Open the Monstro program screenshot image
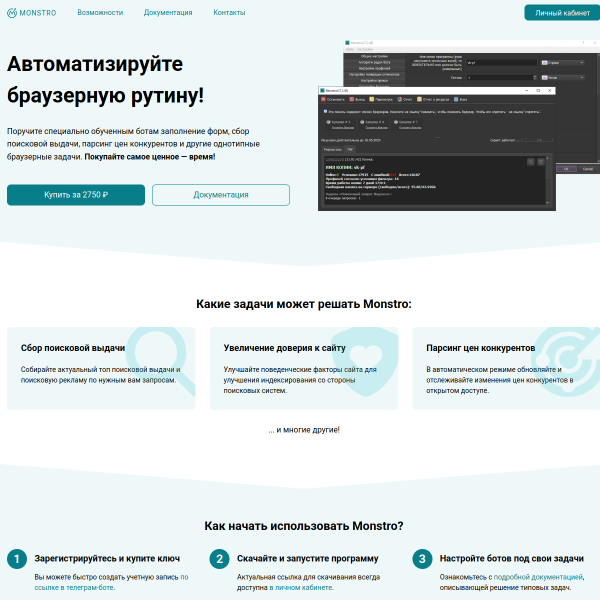600x600 pixels. tap(459, 125)
